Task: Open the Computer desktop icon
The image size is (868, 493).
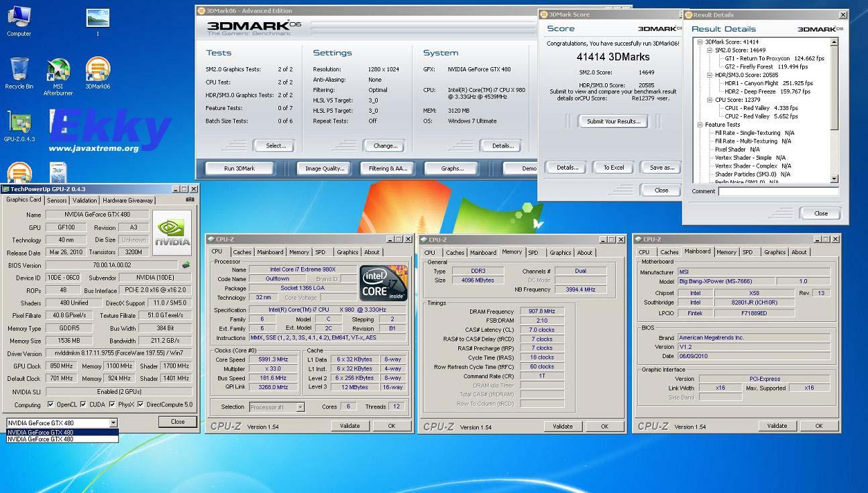Action: coord(19,20)
